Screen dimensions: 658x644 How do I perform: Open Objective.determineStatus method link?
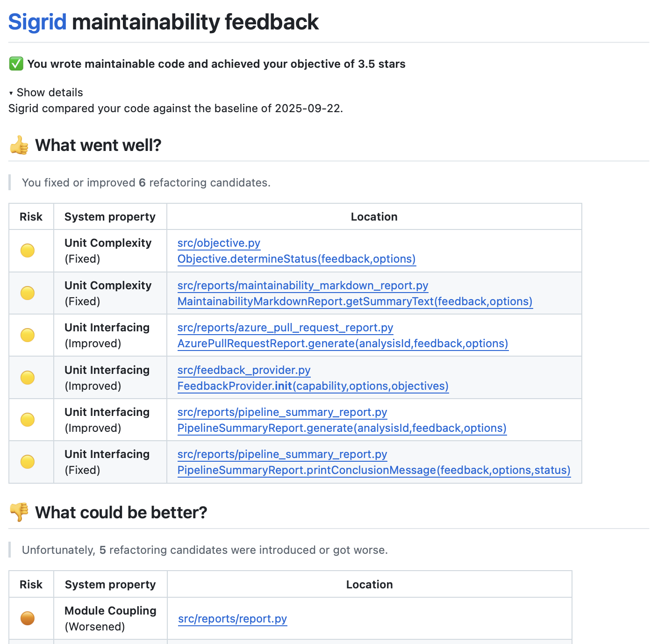pyautogui.click(x=296, y=259)
